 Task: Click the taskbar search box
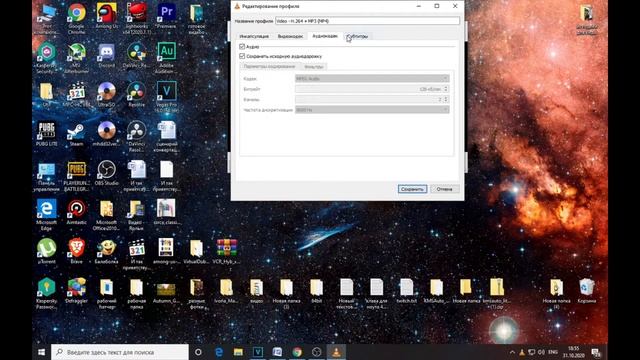pyautogui.click(x=120, y=352)
